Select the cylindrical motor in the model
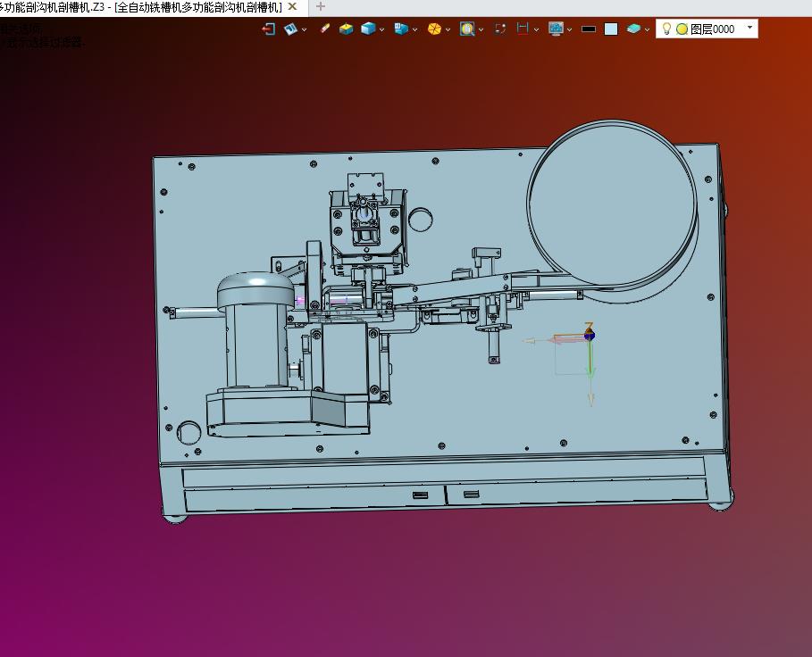This screenshot has height=657, width=812. click(255, 331)
